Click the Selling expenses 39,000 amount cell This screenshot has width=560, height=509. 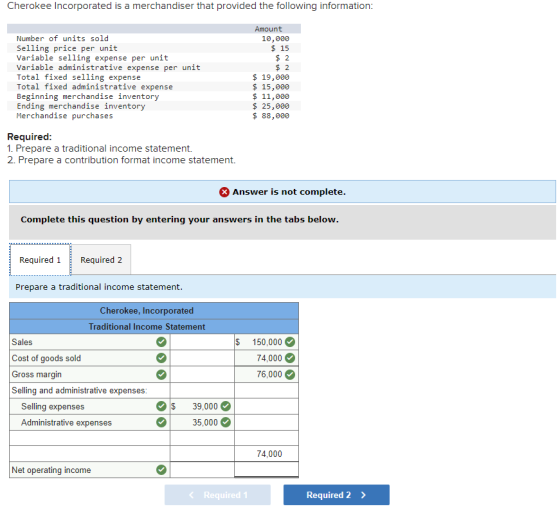202,406
